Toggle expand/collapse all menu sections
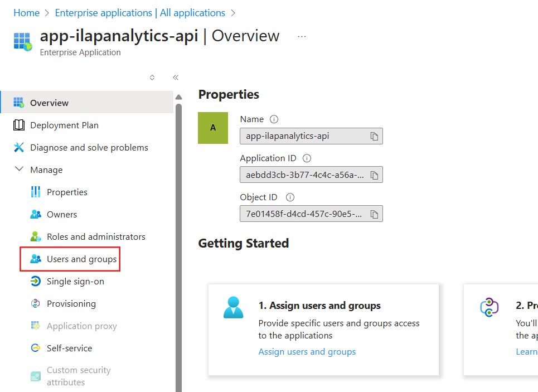 tap(152, 78)
